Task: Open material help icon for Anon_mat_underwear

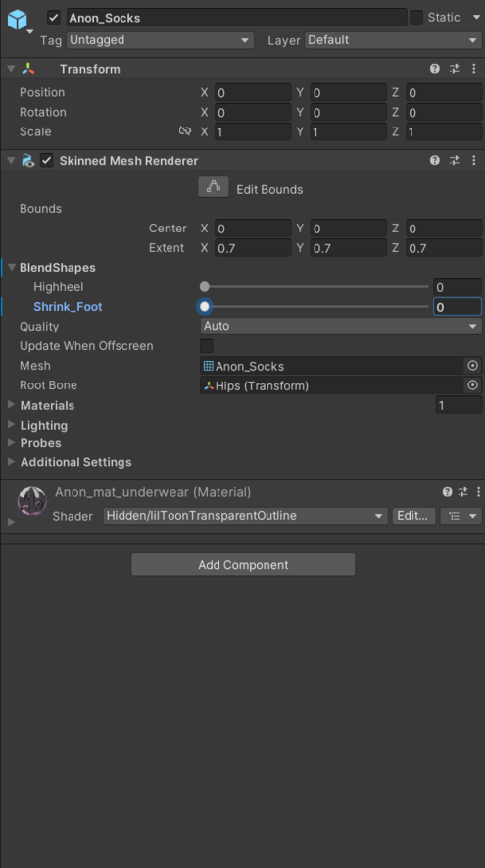Action: pos(447,492)
